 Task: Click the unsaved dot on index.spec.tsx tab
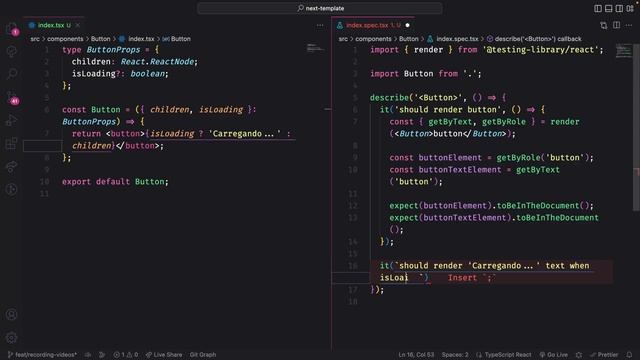[407, 25]
